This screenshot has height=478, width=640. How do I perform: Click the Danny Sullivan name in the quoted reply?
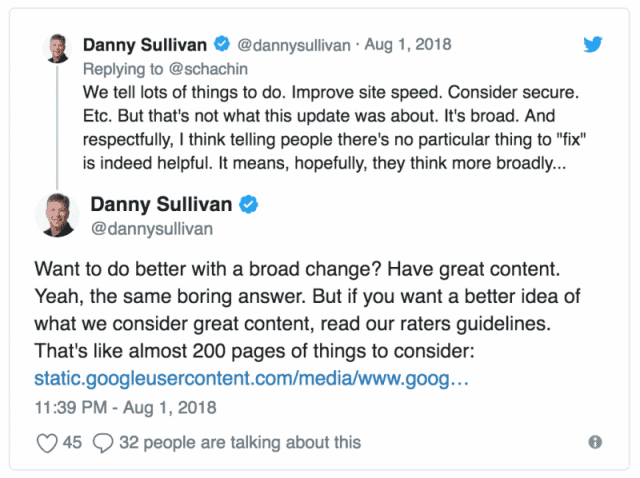(143, 44)
